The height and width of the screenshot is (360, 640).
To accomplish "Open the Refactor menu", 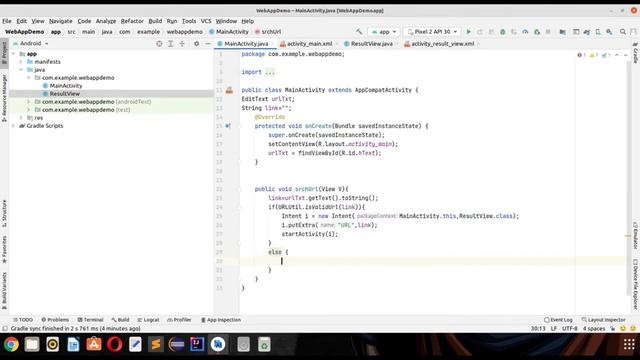I will point(132,21).
